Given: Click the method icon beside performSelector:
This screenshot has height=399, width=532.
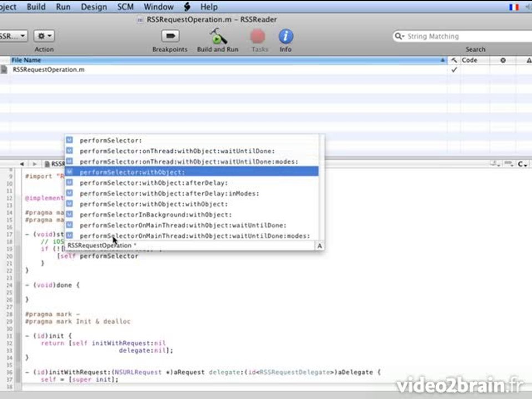Looking at the screenshot, I should pos(70,140).
